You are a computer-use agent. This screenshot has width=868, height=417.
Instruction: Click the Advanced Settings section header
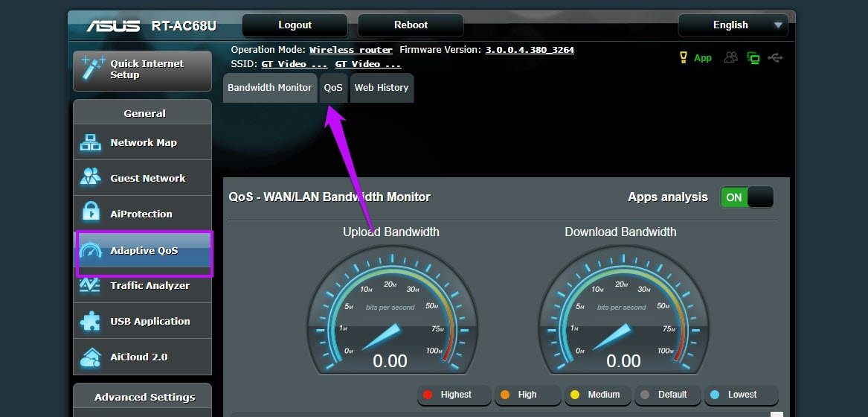(x=142, y=397)
